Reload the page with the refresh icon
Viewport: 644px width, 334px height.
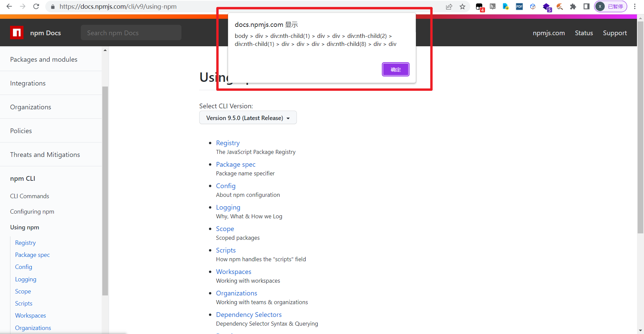[36, 6]
